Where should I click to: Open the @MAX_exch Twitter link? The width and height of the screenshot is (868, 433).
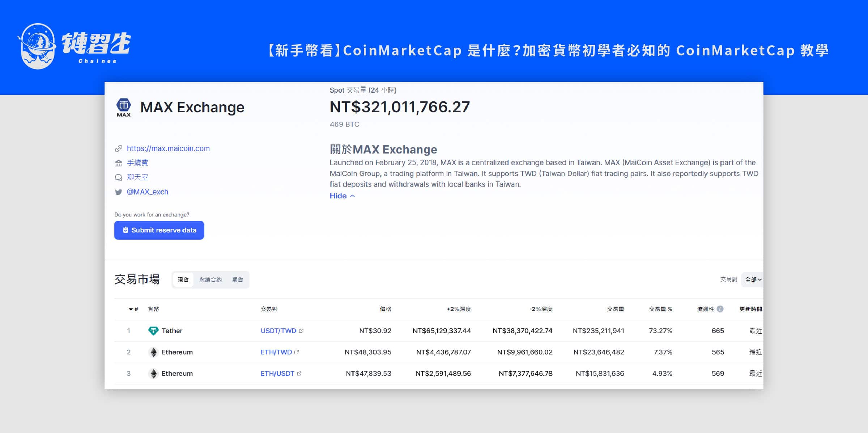(148, 192)
